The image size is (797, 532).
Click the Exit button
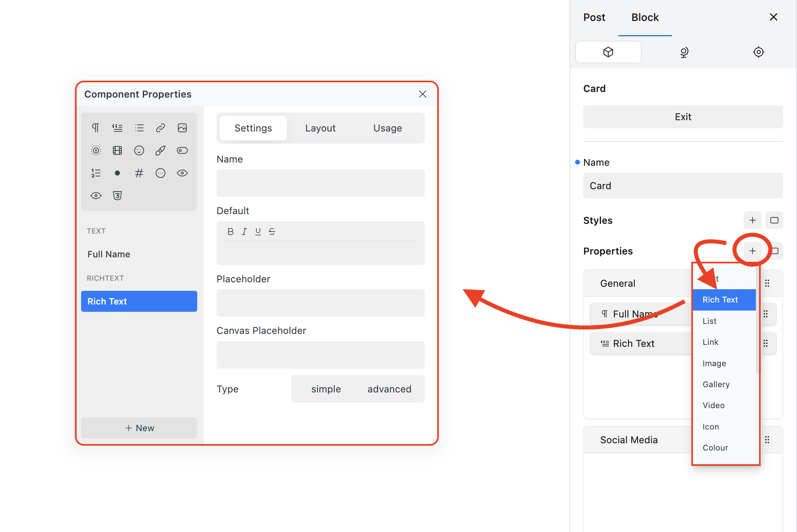point(683,117)
